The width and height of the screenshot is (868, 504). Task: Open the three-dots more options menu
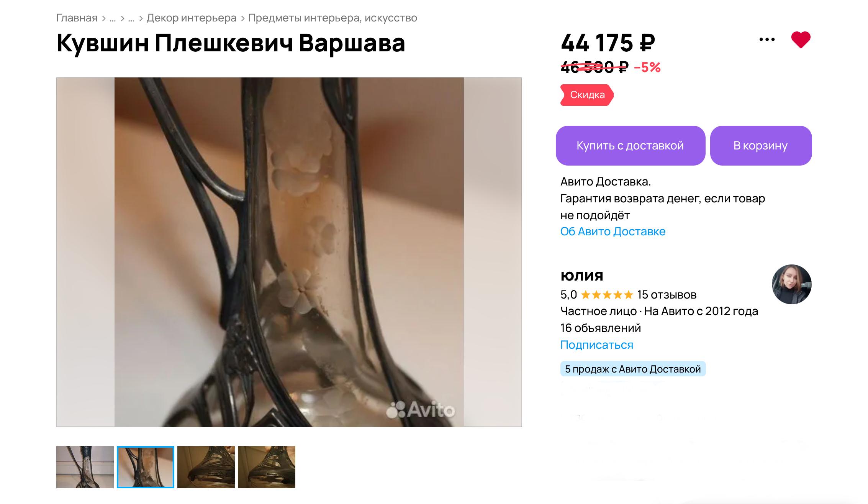click(x=767, y=39)
